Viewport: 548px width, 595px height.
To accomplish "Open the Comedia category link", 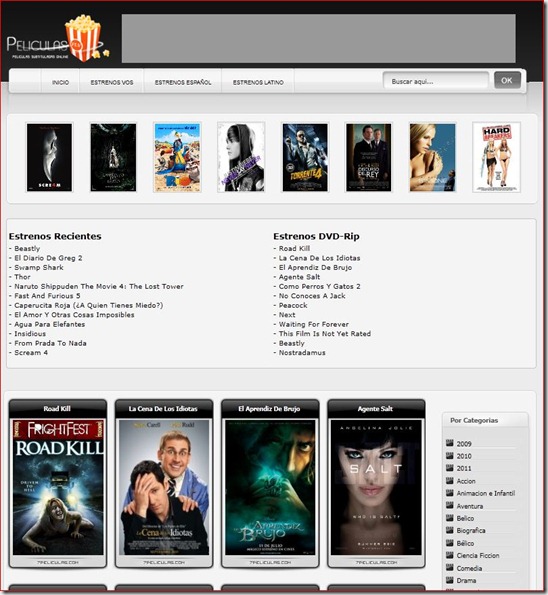I will click(469, 568).
